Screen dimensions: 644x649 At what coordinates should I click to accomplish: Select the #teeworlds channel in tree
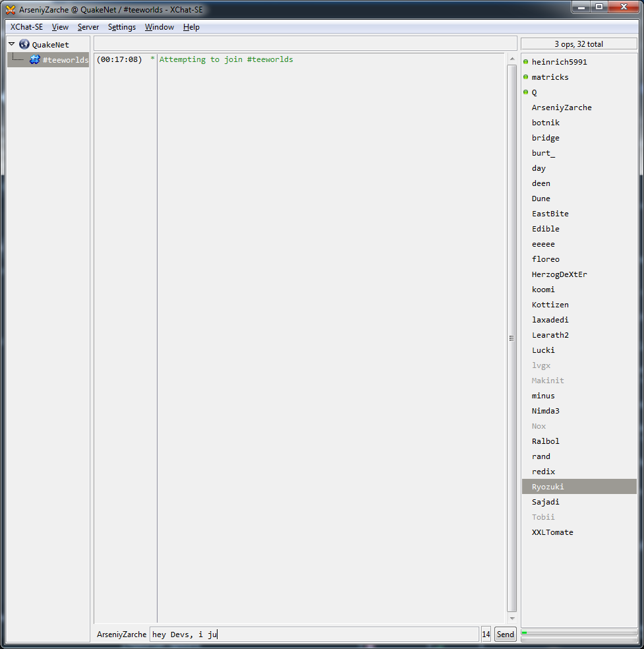tap(65, 60)
